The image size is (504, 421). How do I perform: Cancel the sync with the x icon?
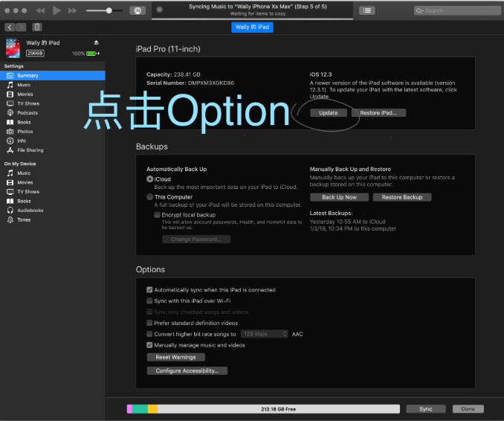coord(159,10)
